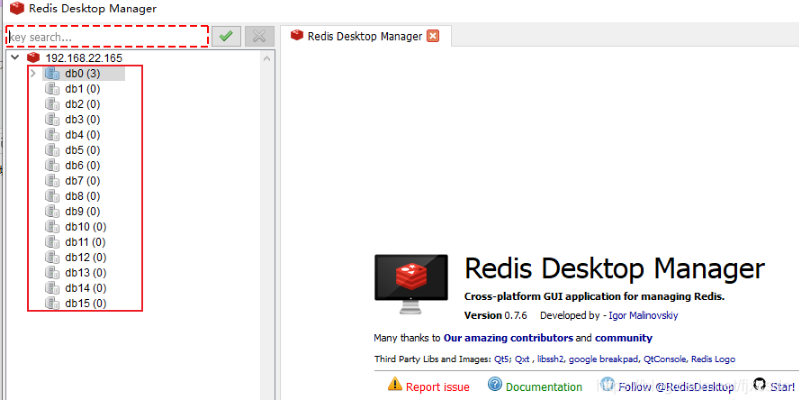Click the blue question mark Documentation icon
The width and height of the screenshot is (799, 404).
[x=495, y=384]
